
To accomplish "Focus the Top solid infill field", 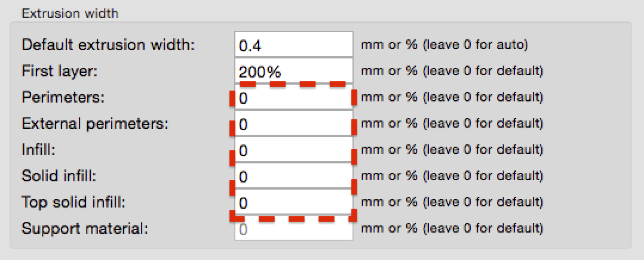I will (294, 203).
